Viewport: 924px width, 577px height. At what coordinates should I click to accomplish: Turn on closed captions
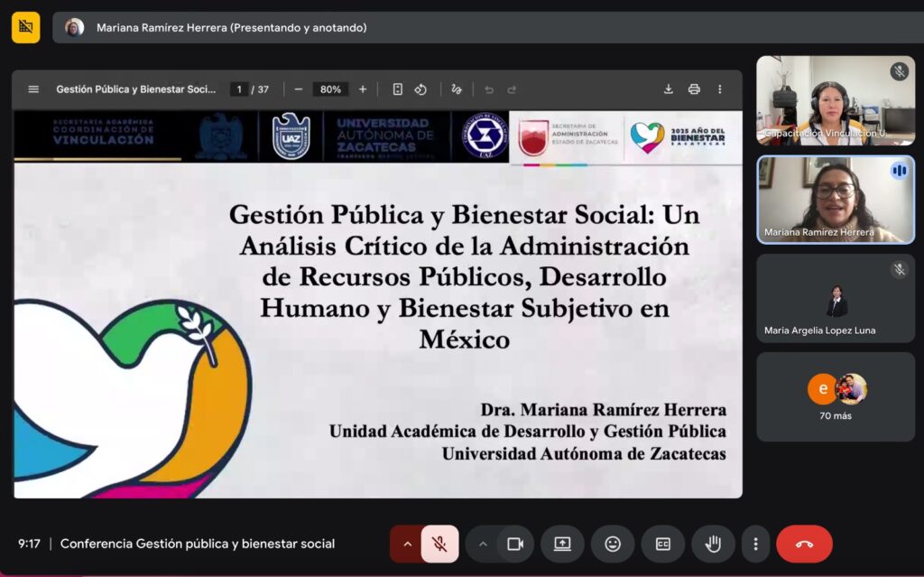click(662, 544)
